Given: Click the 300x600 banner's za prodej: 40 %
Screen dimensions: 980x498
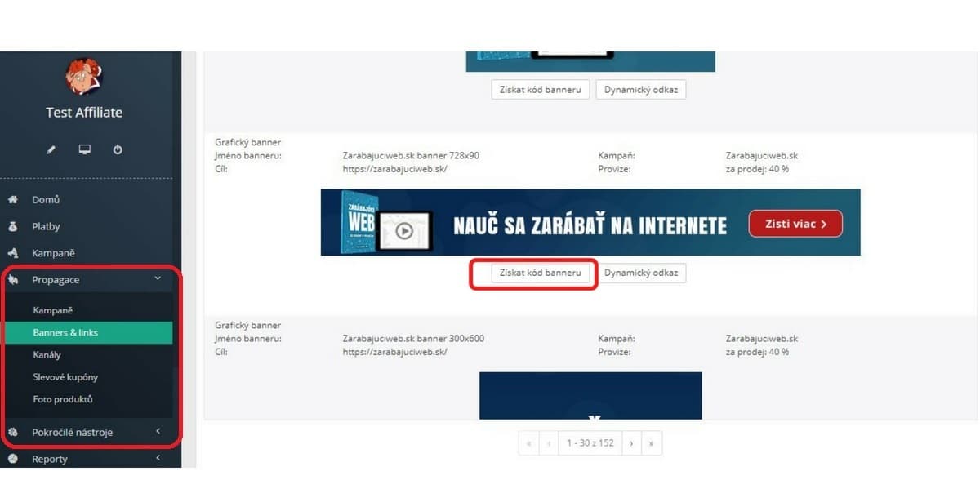Looking at the screenshot, I should click(x=758, y=352).
